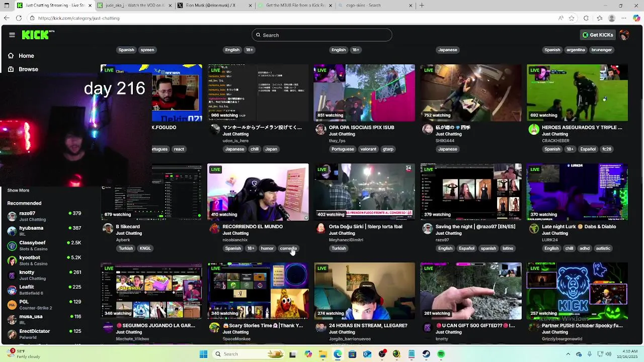Close the Just Chatting Streaming tab
This screenshot has width=644, height=362.
(90, 6)
